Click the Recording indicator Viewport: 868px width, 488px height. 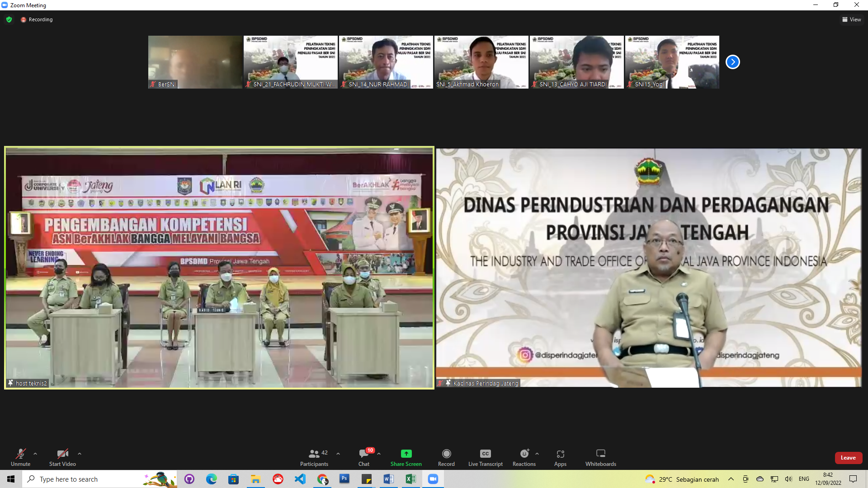37,19
